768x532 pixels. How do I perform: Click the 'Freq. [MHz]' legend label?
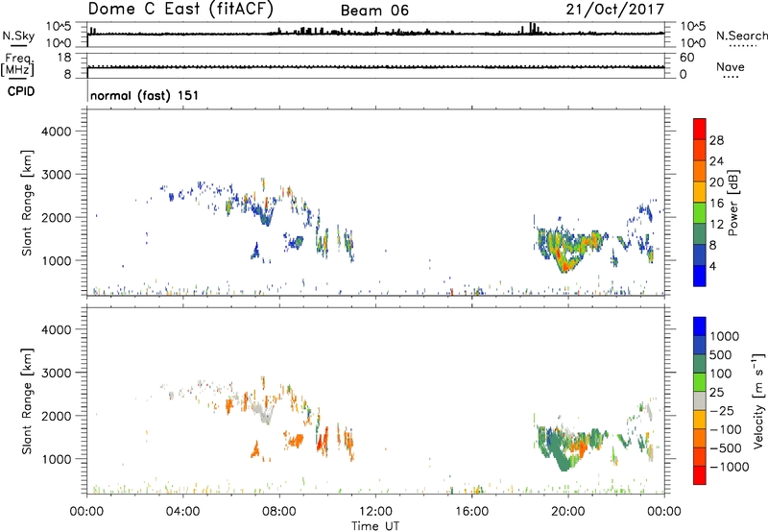[x=17, y=65]
